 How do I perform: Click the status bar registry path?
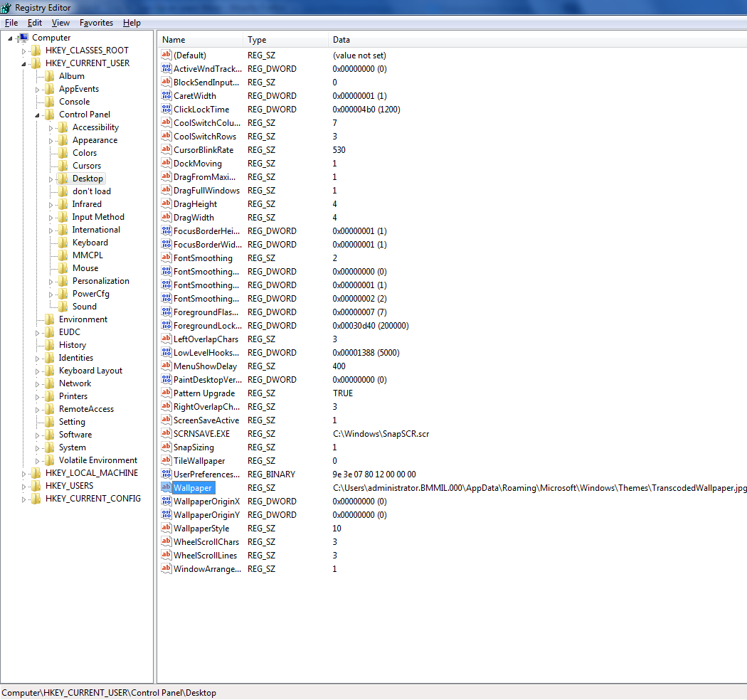(x=109, y=692)
